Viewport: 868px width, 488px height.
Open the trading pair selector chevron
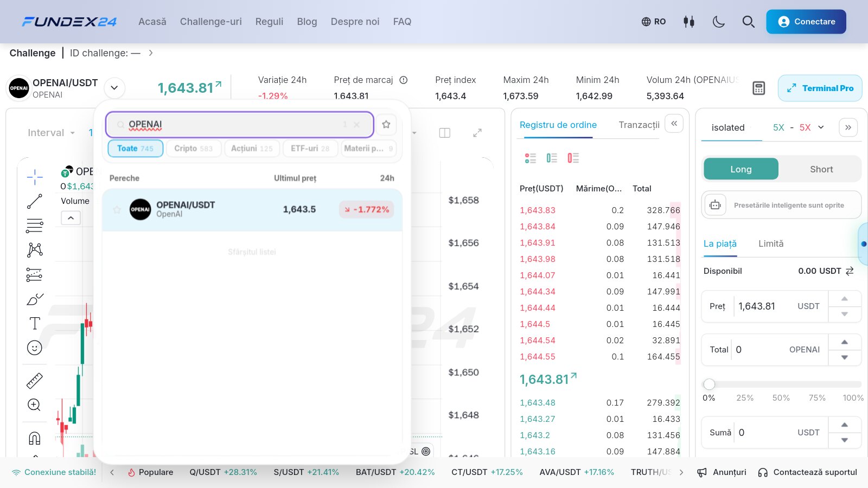click(114, 88)
